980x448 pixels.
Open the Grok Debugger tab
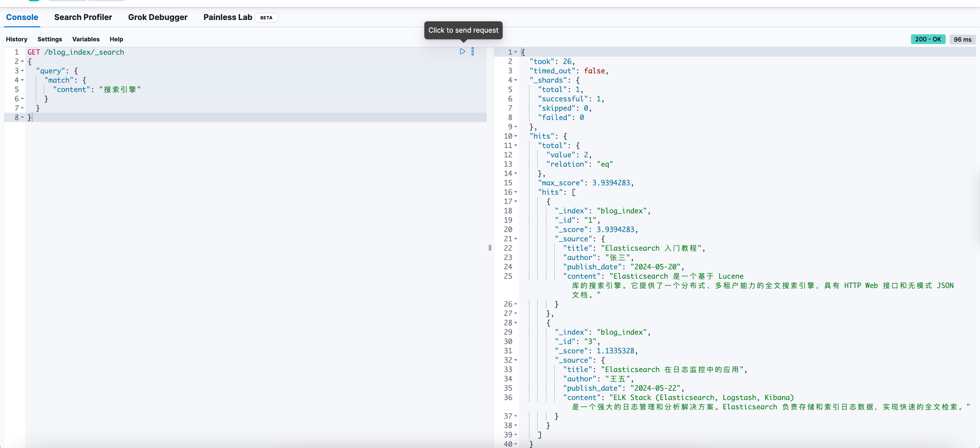coord(157,17)
